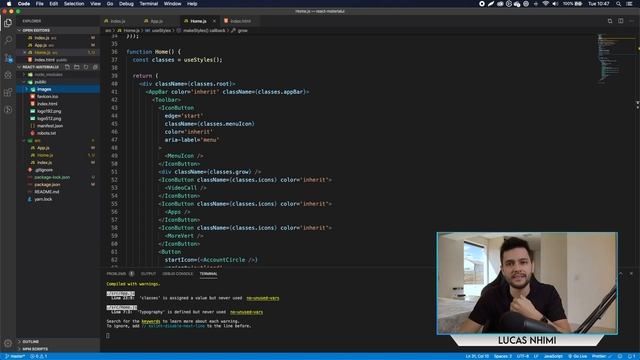
Task: Open the Apple menu
Action: (9, 4)
